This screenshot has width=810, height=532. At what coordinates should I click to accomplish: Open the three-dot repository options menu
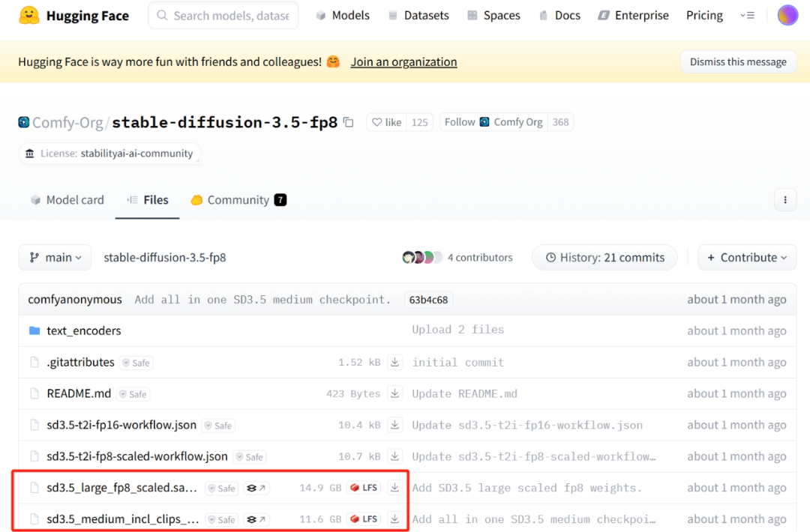tap(785, 200)
